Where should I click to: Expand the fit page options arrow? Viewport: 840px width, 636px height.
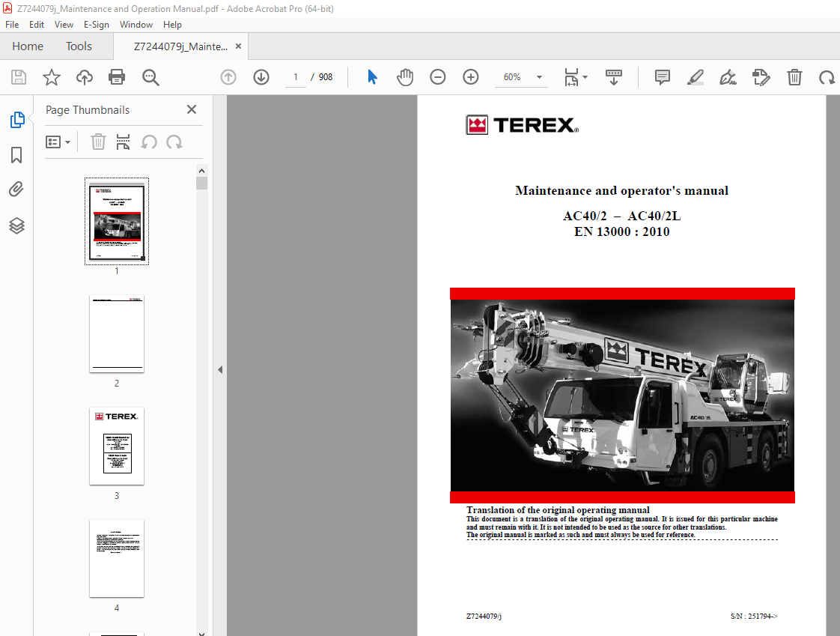point(585,77)
